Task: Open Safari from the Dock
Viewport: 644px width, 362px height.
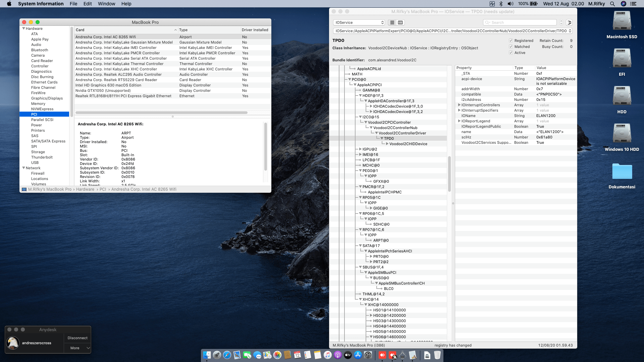Action: (x=227, y=355)
